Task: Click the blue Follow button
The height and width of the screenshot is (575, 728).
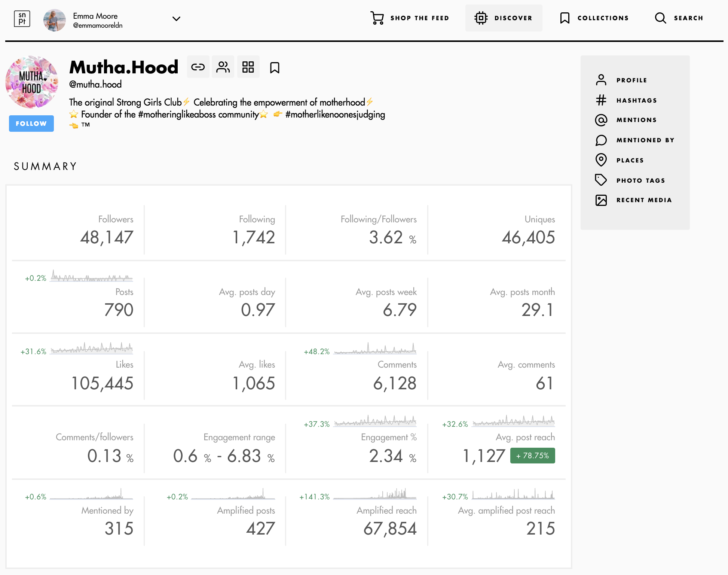Action: click(x=31, y=124)
